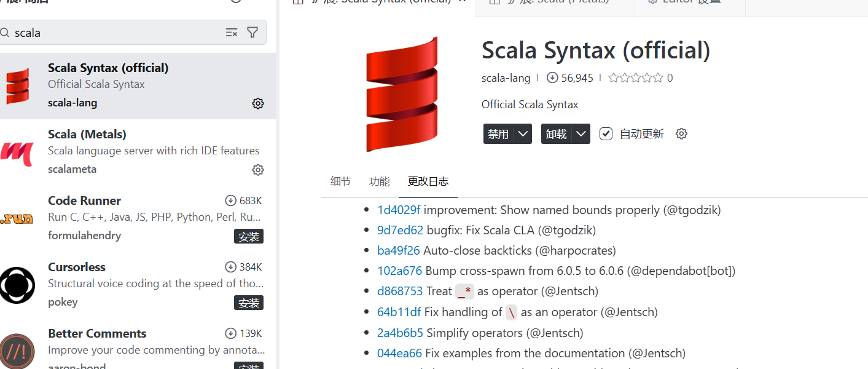Install the Code Runner extension
The width and height of the screenshot is (868, 369).
tap(249, 236)
